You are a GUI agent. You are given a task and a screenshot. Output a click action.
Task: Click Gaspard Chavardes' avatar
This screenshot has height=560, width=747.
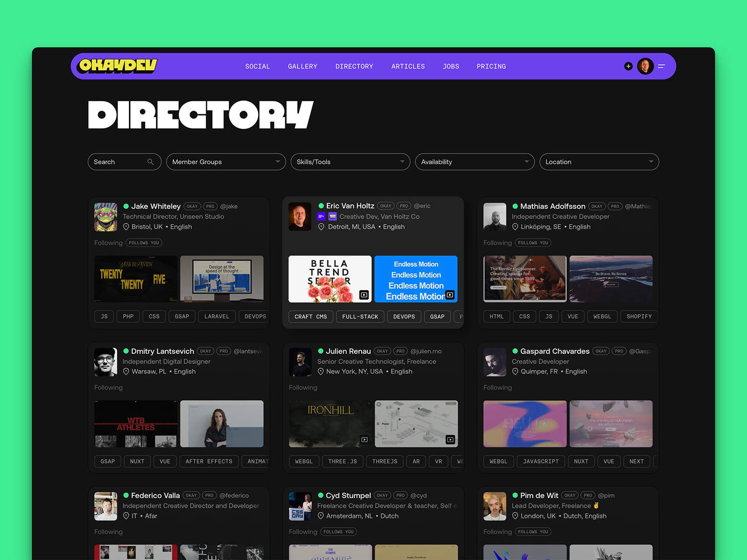tap(495, 362)
